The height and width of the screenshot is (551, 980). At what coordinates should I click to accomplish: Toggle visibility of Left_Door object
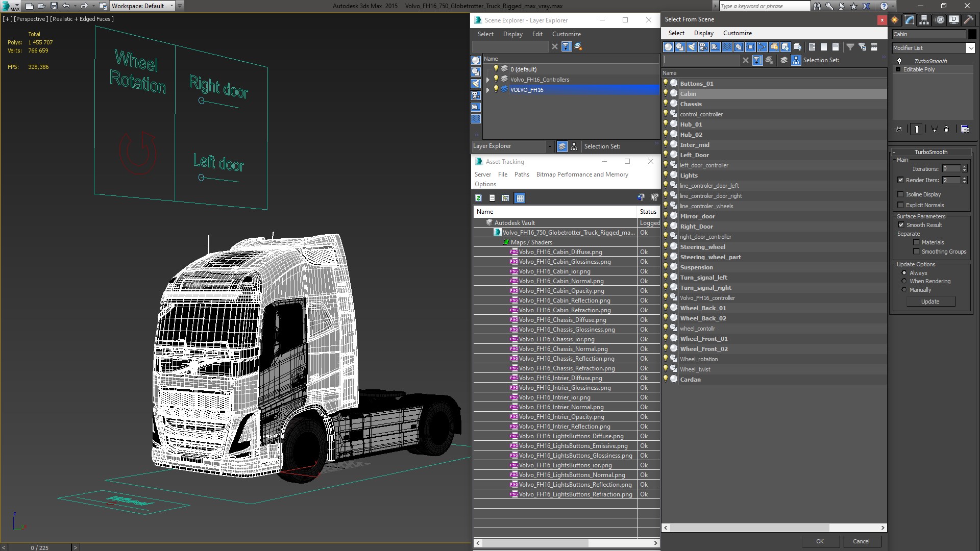pos(666,155)
